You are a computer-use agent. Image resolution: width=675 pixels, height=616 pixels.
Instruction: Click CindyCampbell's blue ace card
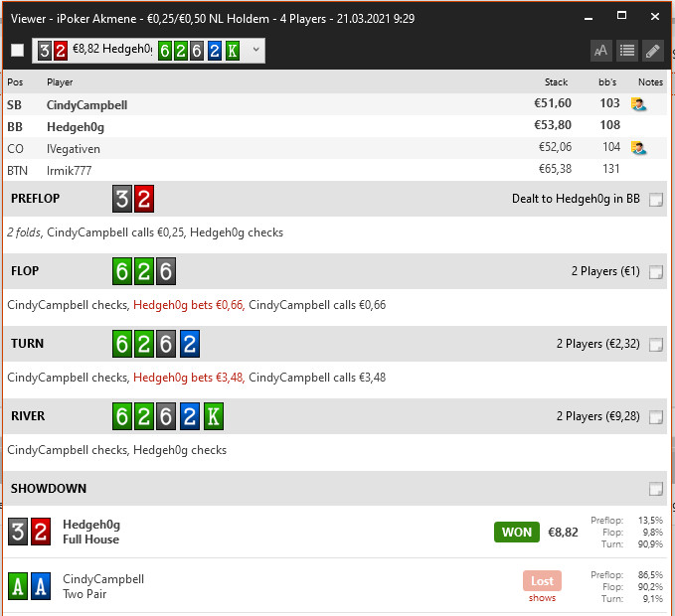tap(41, 586)
